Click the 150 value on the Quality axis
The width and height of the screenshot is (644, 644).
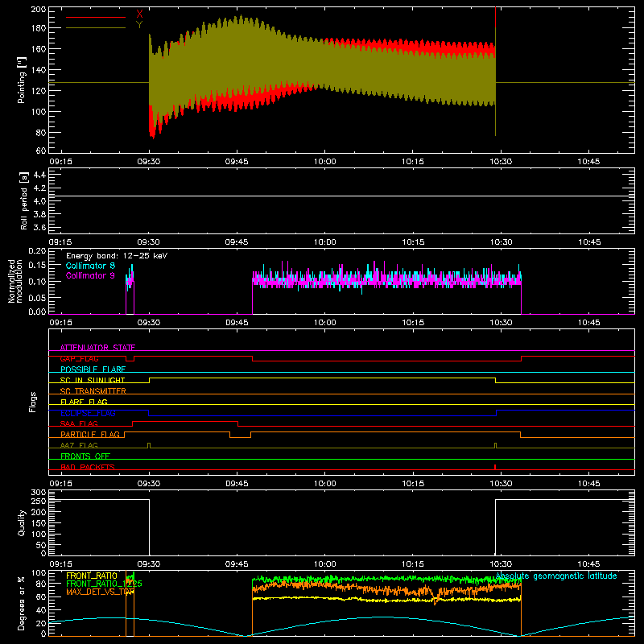tap(39, 523)
